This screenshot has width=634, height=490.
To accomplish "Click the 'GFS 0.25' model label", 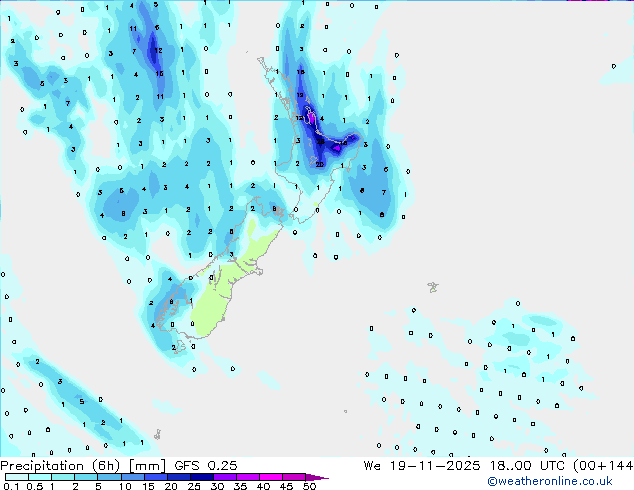I will pyautogui.click(x=206, y=466).
